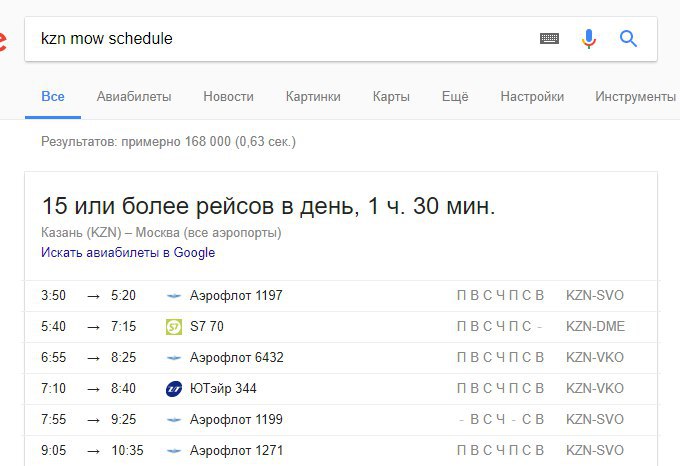
Task: Click route 'KZN-DME' for S7 70
Action: click(595, 326)
